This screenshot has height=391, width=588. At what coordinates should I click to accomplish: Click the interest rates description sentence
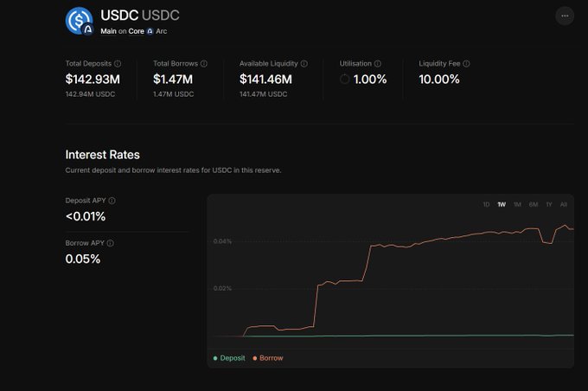tap(173, 170)
